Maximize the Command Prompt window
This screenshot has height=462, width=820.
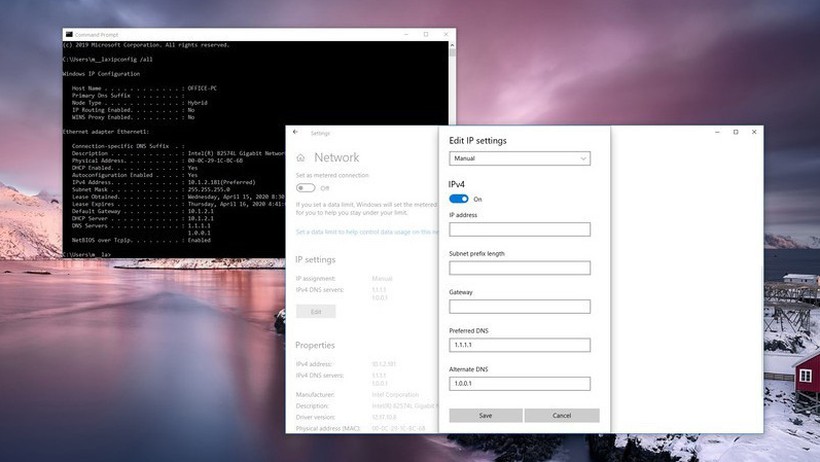point(426,35)
